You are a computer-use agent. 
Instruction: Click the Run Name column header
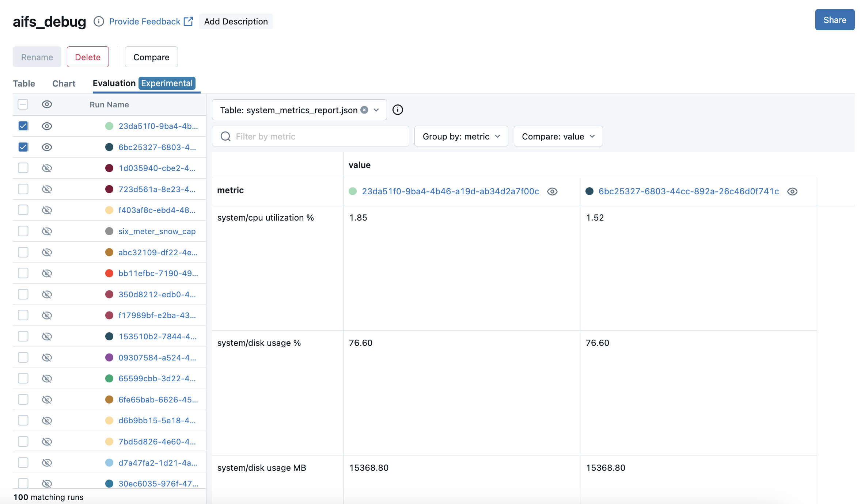click(x=109, y=105)
